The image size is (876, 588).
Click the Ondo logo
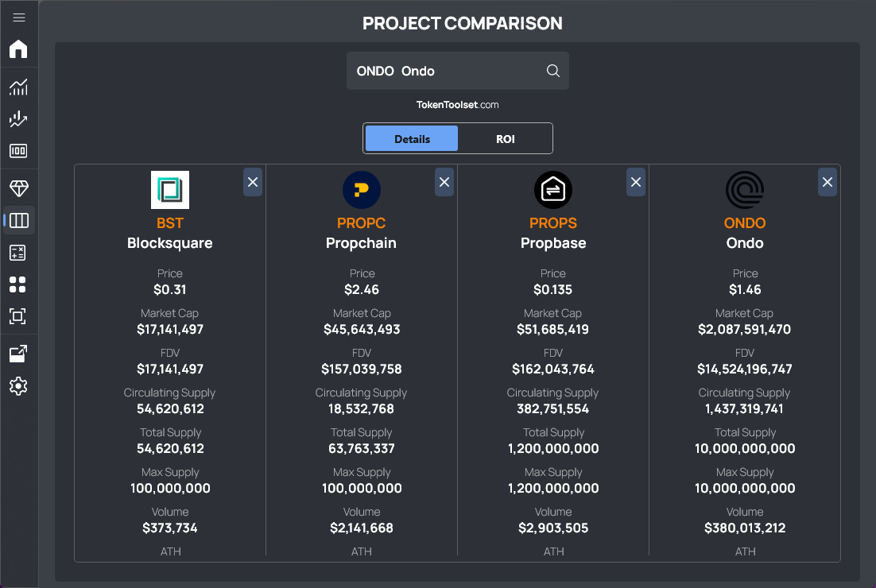pos(745,190)
